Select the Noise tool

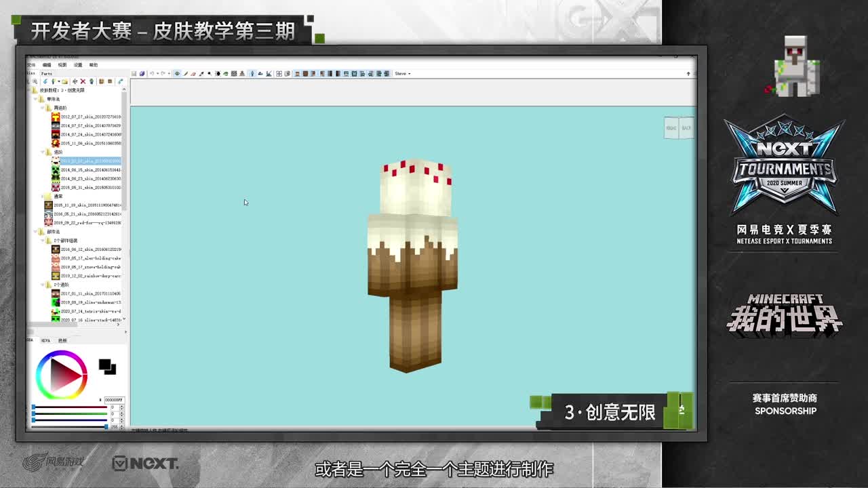pyautogui.click(x=234, y=73)
